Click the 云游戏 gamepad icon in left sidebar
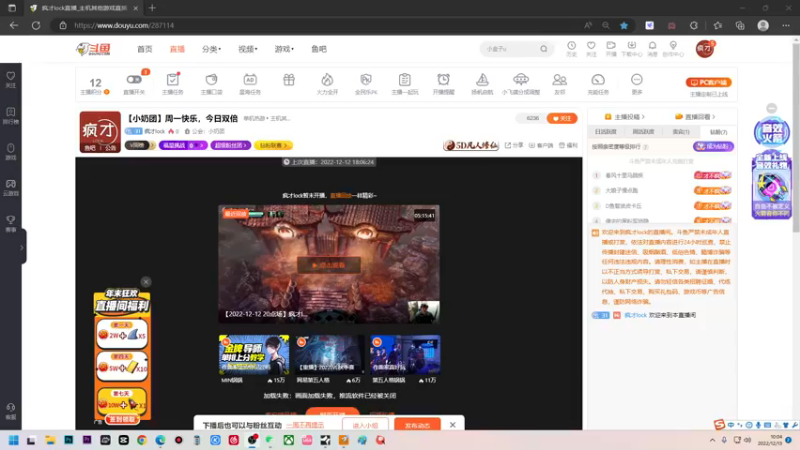 11,184
